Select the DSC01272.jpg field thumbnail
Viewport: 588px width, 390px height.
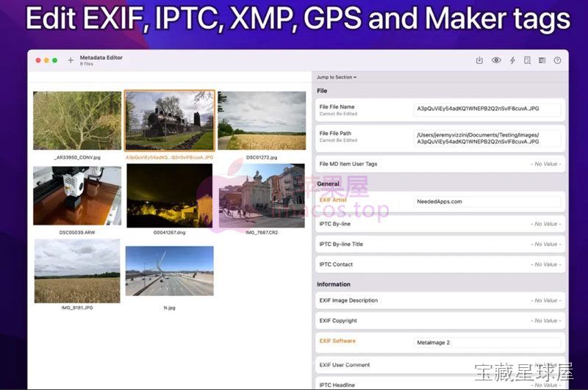point(262,120)
